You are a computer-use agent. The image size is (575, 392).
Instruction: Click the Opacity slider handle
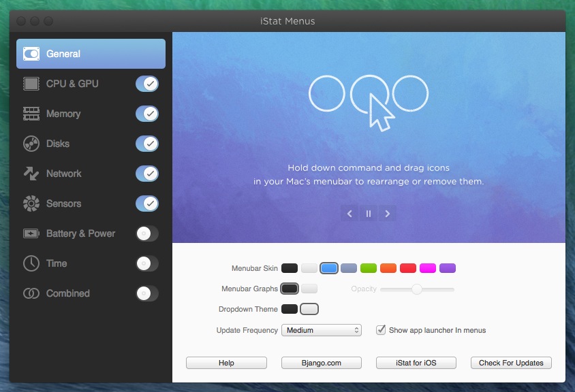(416, 289)
